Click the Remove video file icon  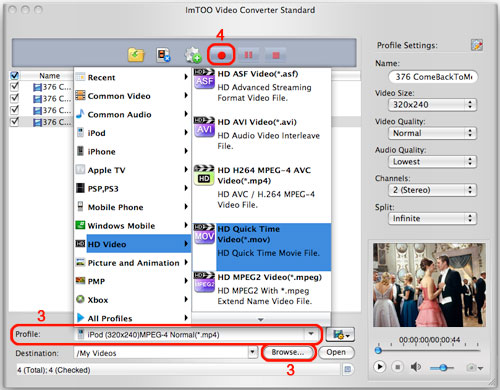[x=163, y=55]
